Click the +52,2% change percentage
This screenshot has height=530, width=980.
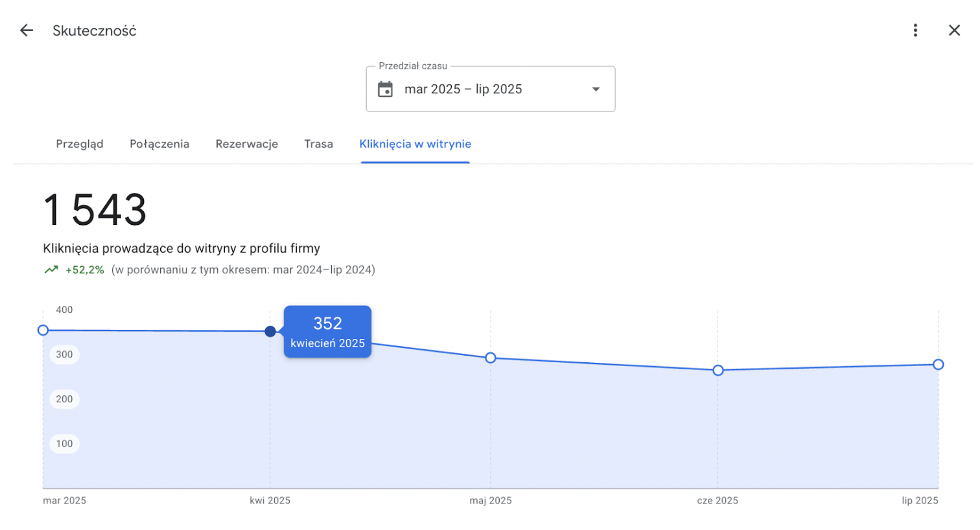(x=85, y=270)
